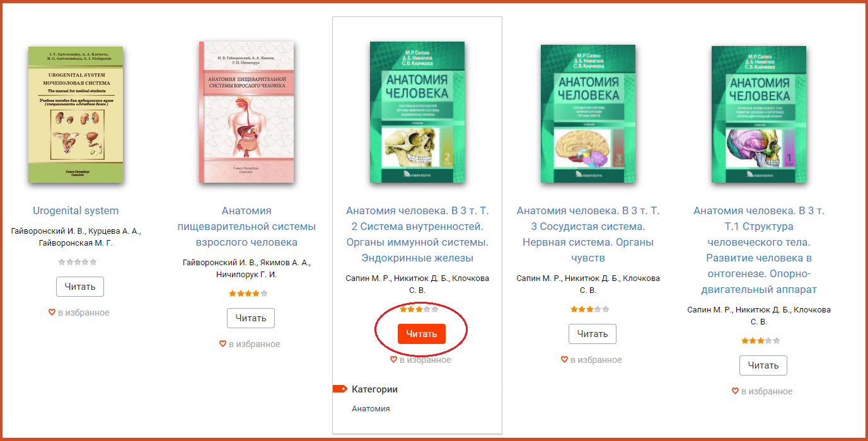Click heart icon under digestive system anatomy book

(x=223, y=344)
